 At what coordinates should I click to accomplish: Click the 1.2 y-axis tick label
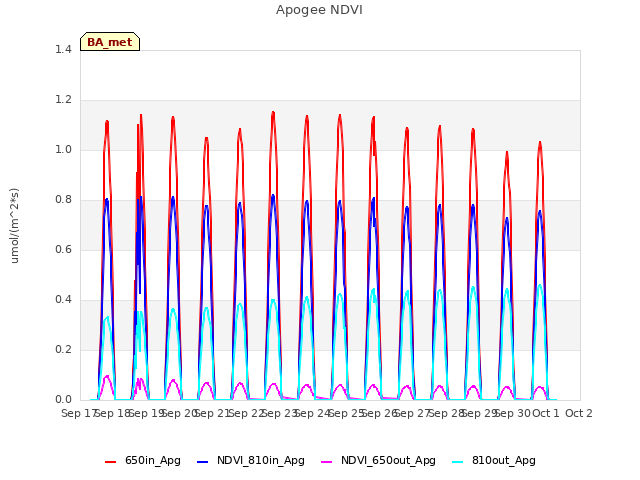[x=63, y=100]
